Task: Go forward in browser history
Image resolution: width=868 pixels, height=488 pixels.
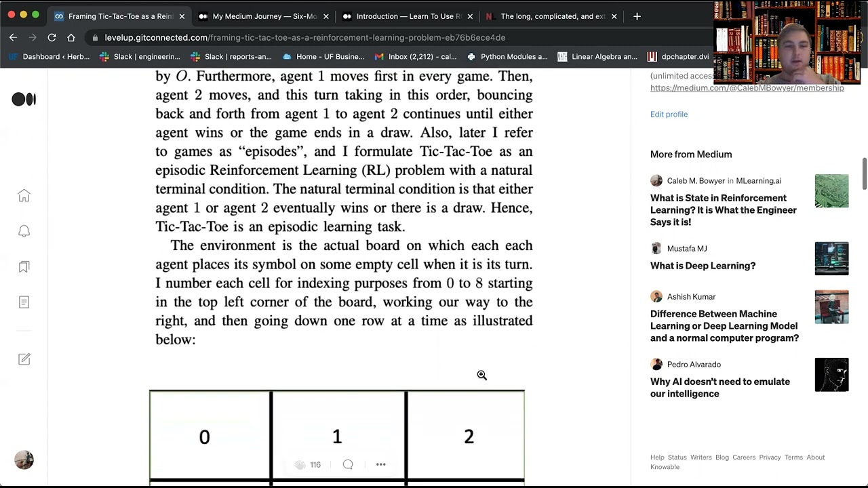Action: click(32, 37)
